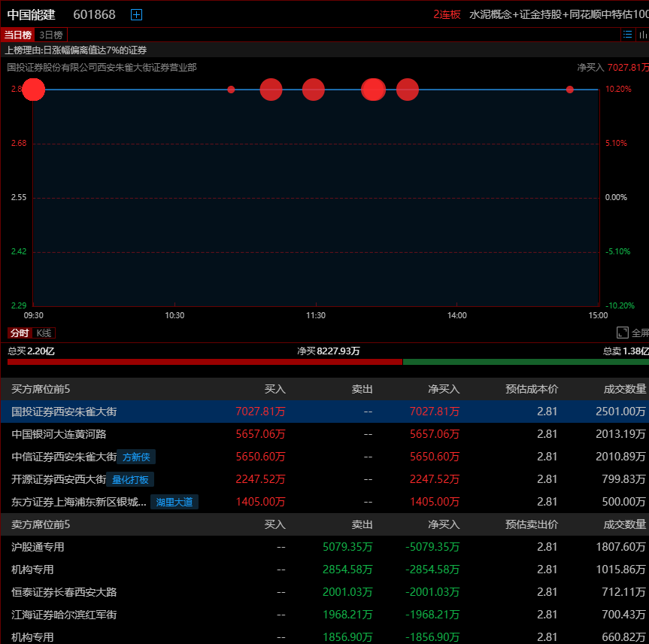
Task: Click the 预估成本价 column header
Action: tap(532, 389)
